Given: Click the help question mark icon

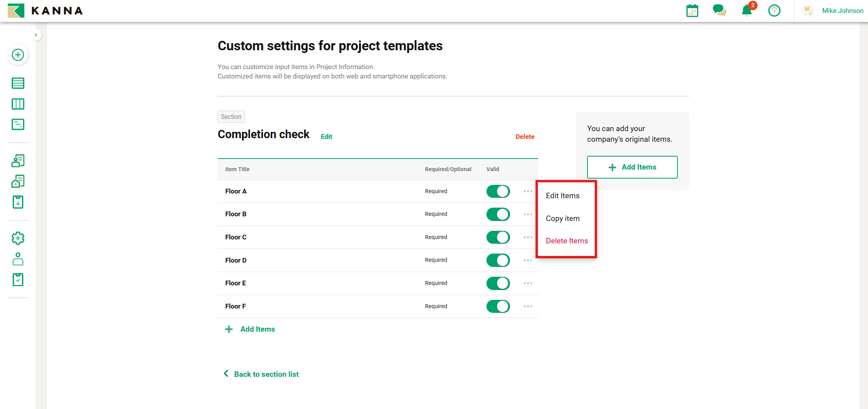Looking at the screenshot, I should point(774,11).
